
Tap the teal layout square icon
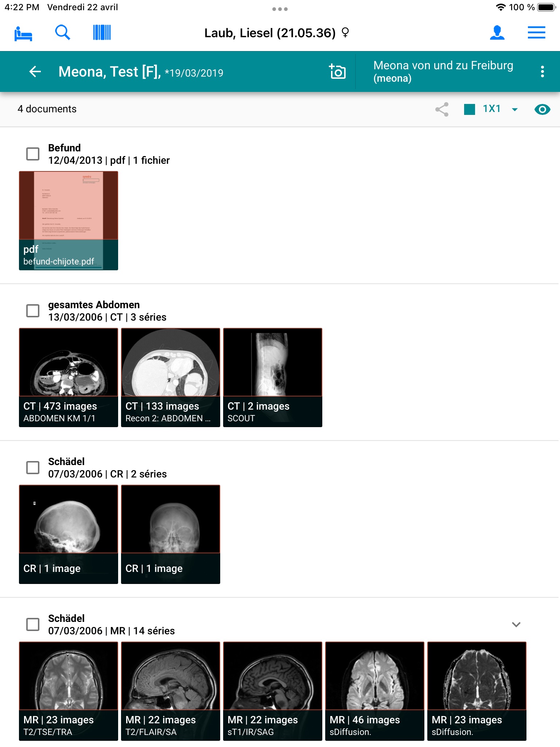(x=470, y=109)
